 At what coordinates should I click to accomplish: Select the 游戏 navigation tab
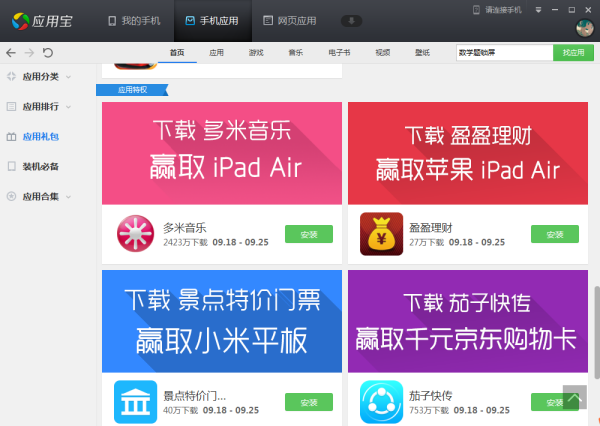point(256,52)
